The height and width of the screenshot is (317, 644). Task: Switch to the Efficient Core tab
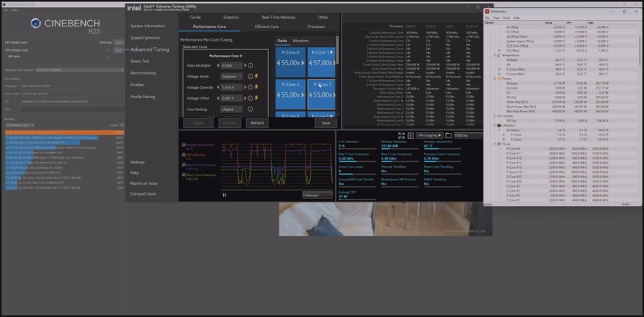point(271,26)
